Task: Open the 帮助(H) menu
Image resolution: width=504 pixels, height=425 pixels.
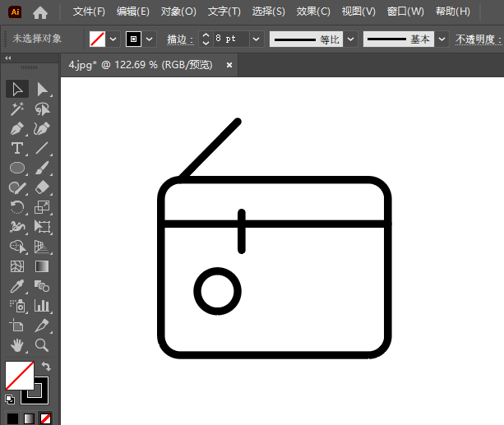Action: (452, 12)
